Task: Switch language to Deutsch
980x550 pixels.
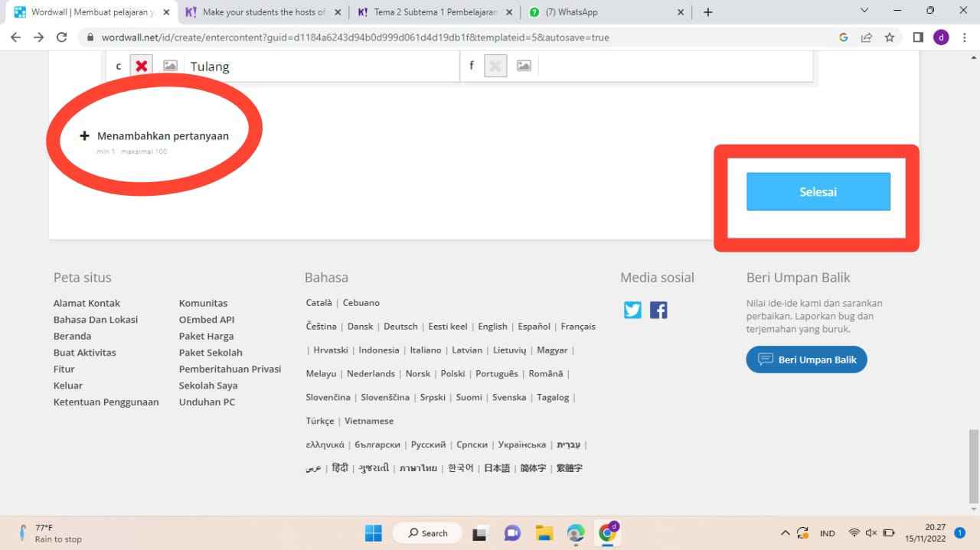Action: coord(400,327)
